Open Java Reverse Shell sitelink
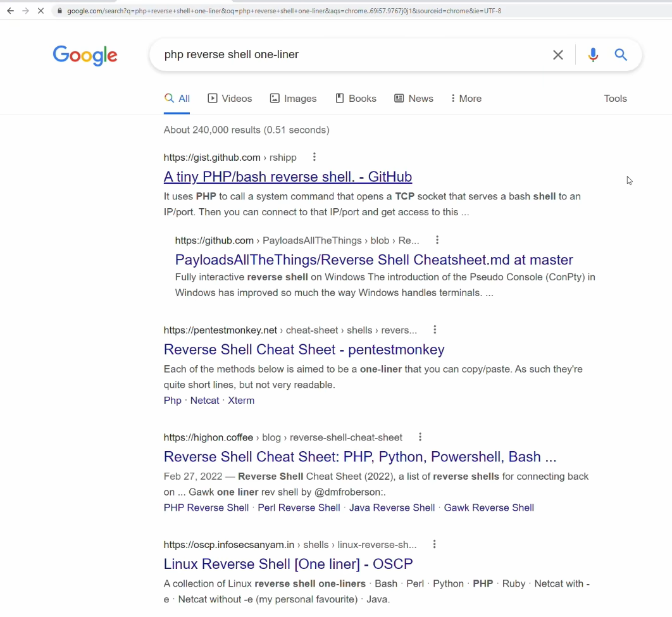 click(x=392, y=508)
